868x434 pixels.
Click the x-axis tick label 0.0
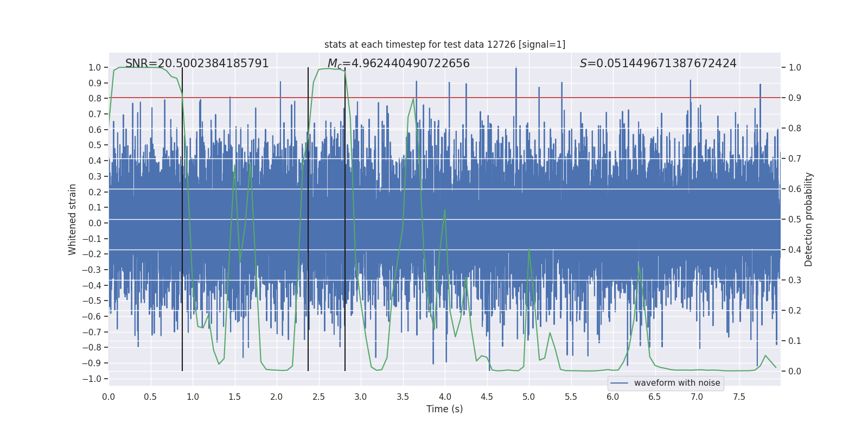pyautogui.click(x=108, y=397)
